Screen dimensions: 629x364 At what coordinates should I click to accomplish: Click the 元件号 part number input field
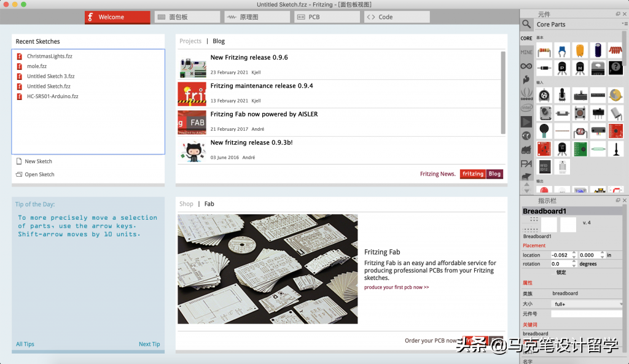(587, 314)
